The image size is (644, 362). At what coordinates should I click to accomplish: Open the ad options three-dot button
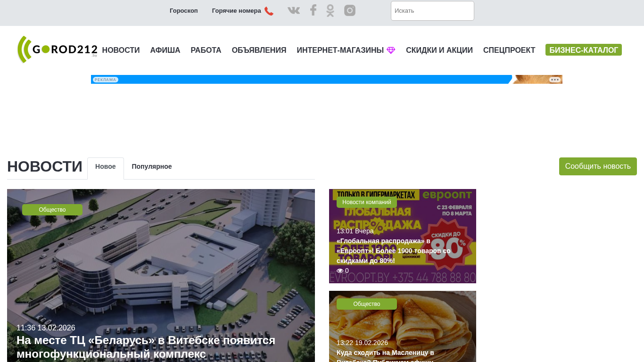(555, 80)
